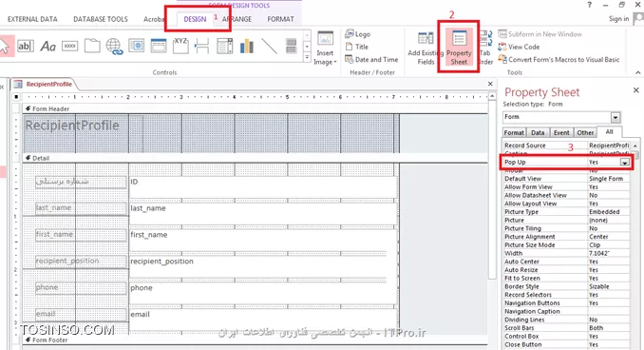Insert a Logo in header
The height and width of the screenshot is (350, 644).
click(x=357, y=34)
